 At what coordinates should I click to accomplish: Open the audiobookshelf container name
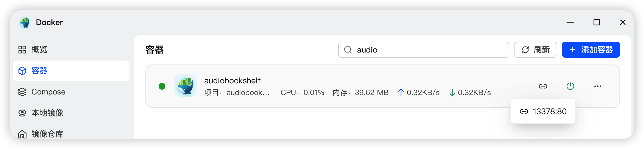click(x=232, y=81)
